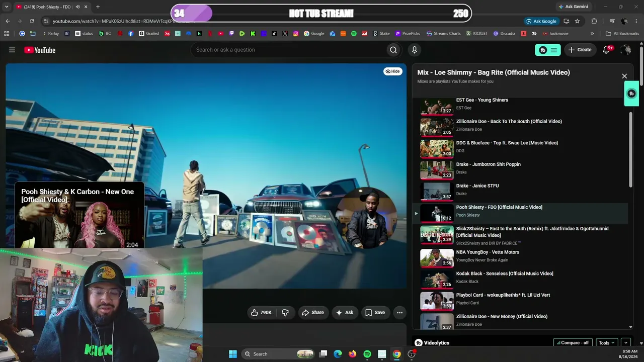Screen dimensions: 644x362
Task: Open the Streams Charts bookmark
Action: tap(443, 34)
